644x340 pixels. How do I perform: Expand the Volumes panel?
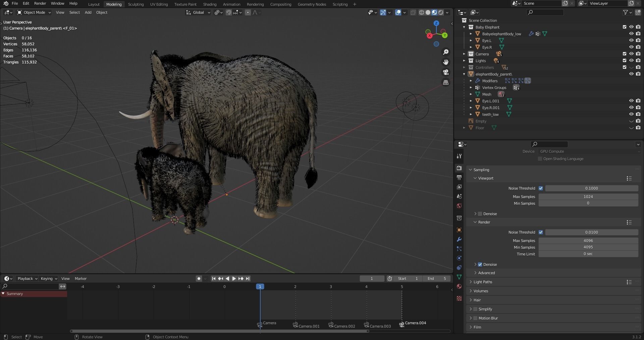(471, 291)
